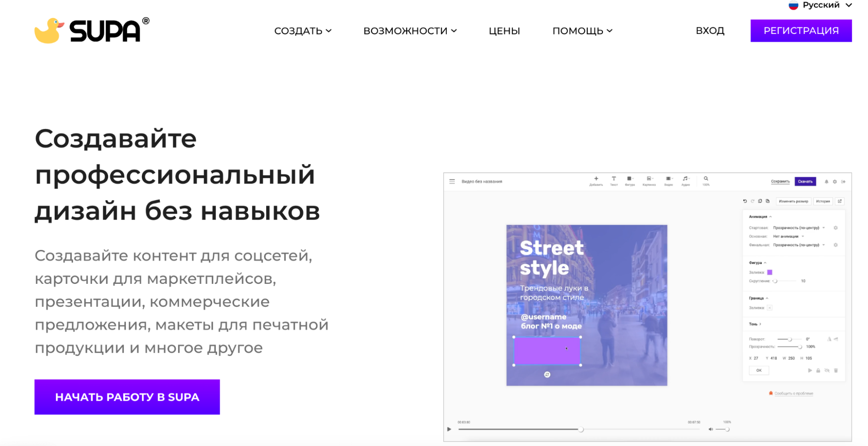Open Стартовая animation gear settings

835,228
